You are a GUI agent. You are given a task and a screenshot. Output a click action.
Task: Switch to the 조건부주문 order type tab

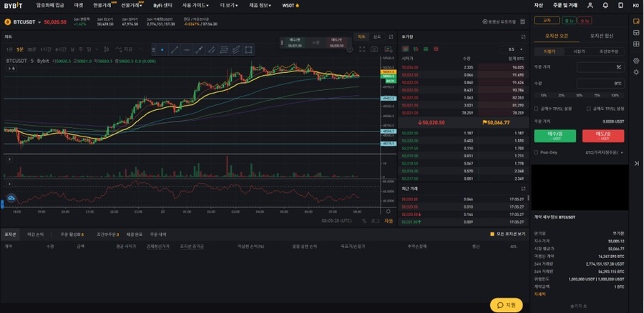[609, 51]
